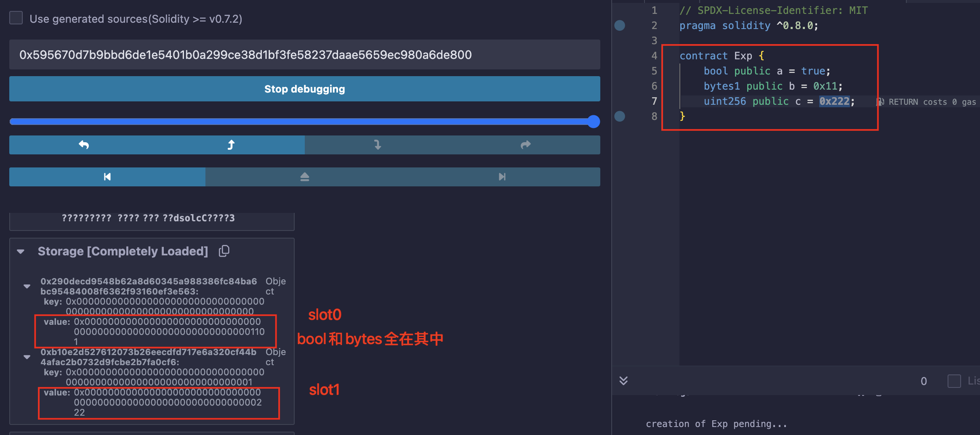Viewport: 980px width, 435px height.
Task: Select slot0 storage value text
Action: (x=169, y=332)
